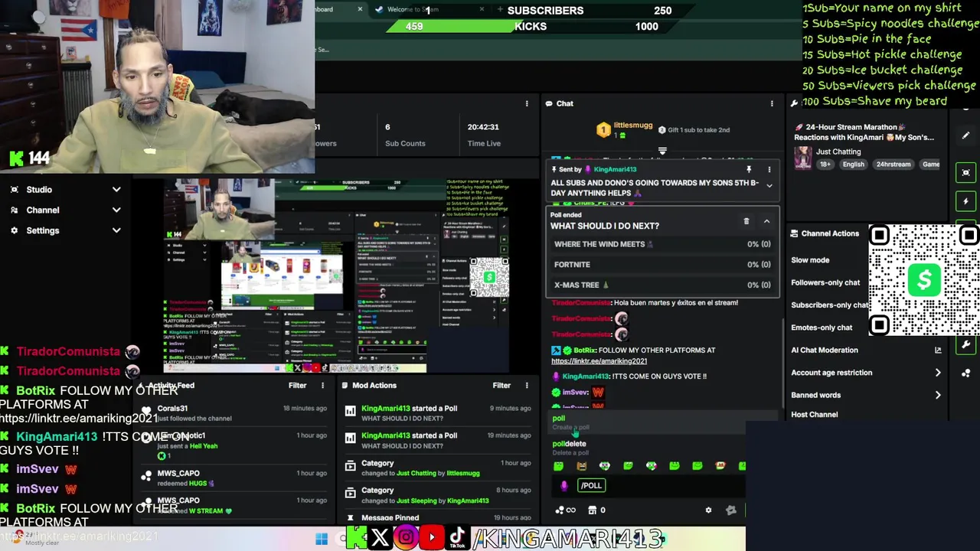Click the wrench icon above stream info
Viewport: 980px width, 551px height.
tap(795, 103)
